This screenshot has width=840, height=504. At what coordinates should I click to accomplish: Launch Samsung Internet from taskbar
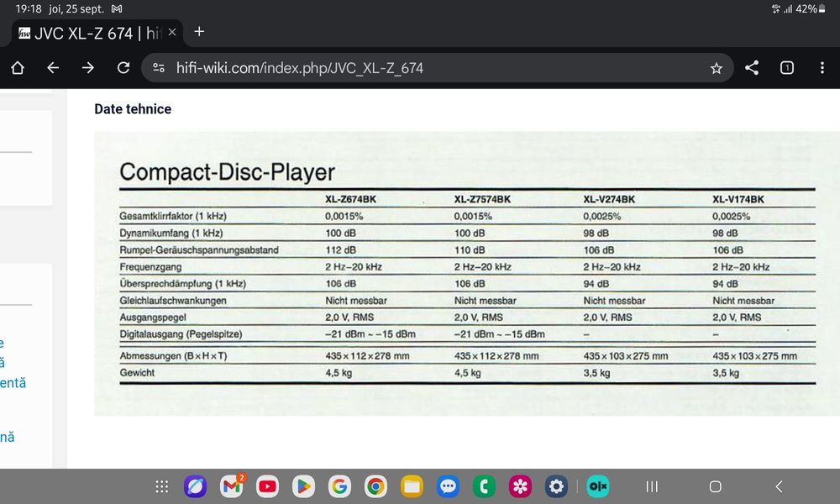[195, 486]
